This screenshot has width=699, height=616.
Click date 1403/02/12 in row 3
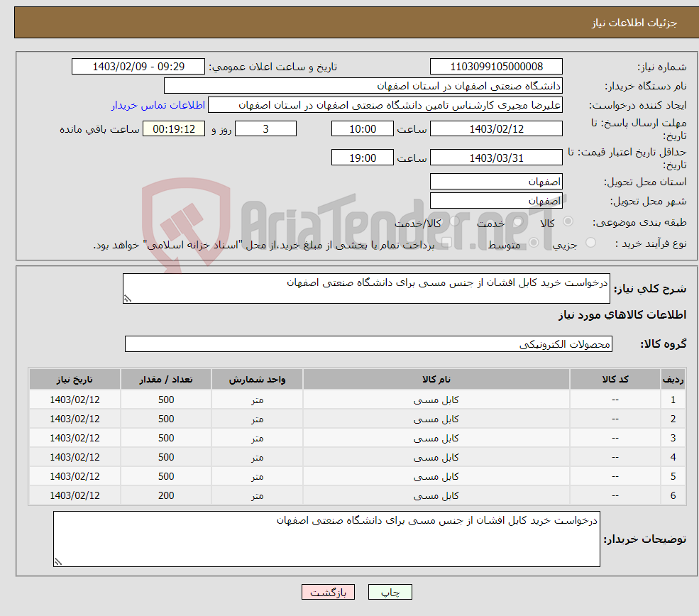point(75,438)
